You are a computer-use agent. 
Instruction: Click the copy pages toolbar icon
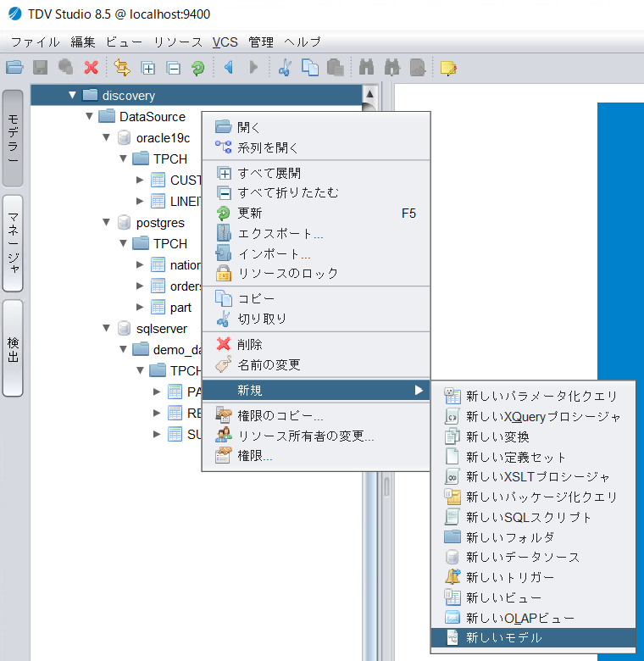pos(310,68)
